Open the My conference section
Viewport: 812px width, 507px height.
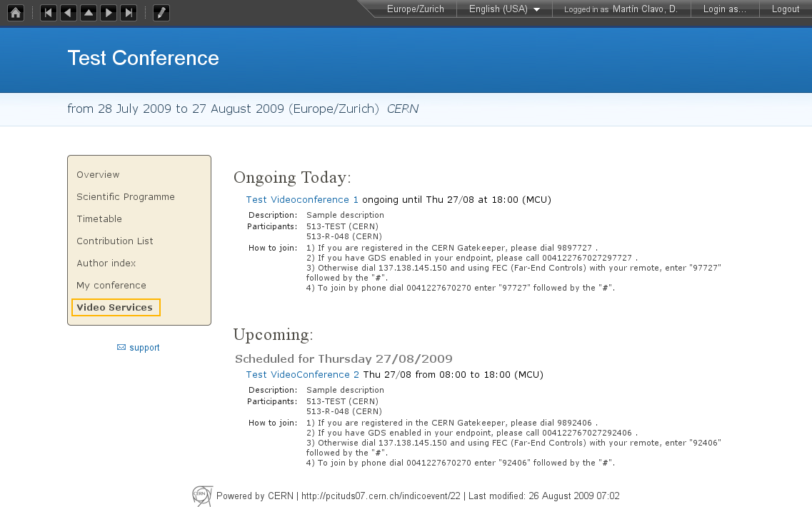pos(111,286)
